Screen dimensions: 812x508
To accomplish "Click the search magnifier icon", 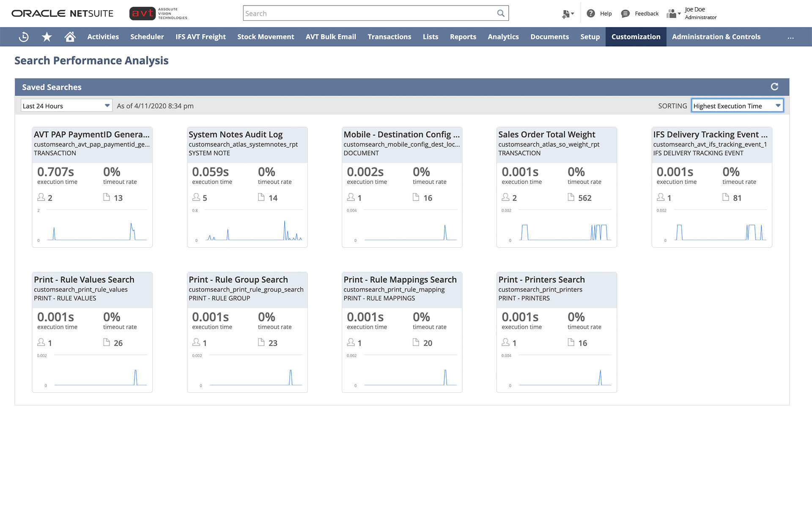I will click(x=501, y=13).
